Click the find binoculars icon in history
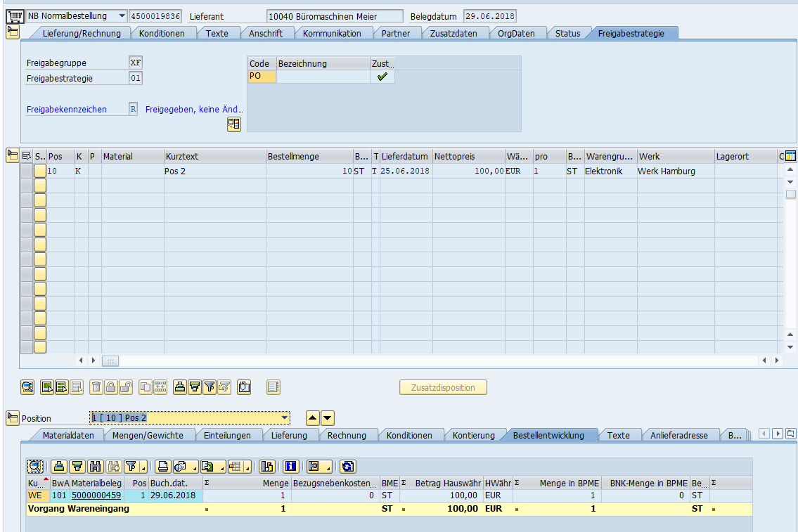This screenshot has width=798, height=532. [x=95, y=466]
